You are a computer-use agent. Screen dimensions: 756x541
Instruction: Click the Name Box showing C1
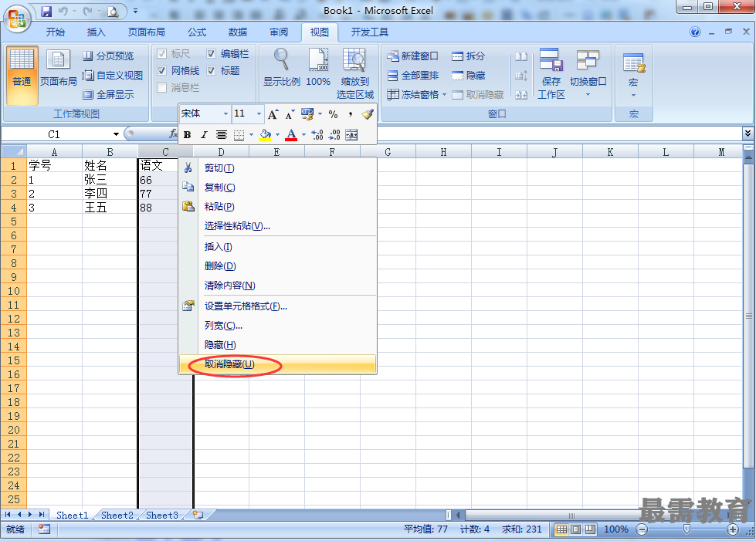(x=54, y=134)
